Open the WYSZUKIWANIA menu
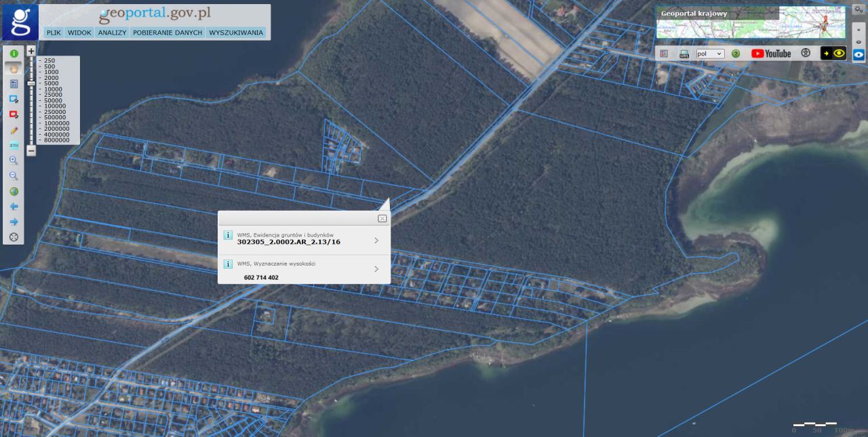Image resolution: width=868 pixels, height=437 pixels. [236, 33]
